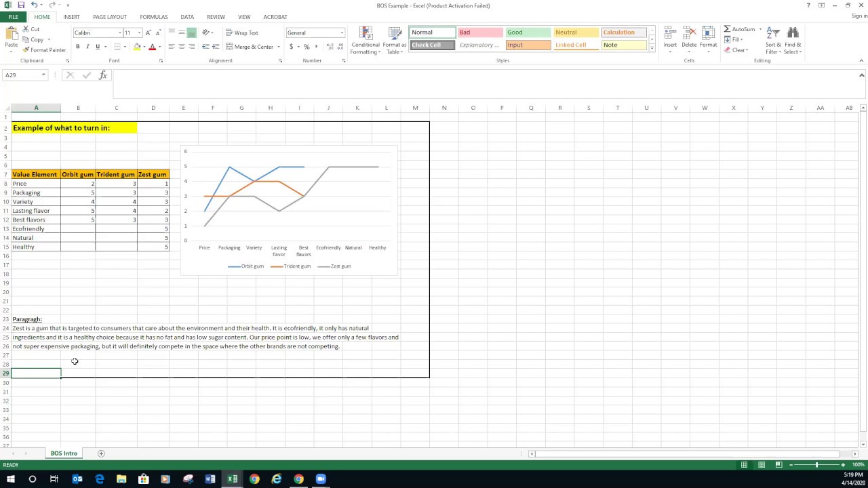Click the Increase Indent icon
The height and width of the screenshot is (488, 868).
(x=216, y=47)
